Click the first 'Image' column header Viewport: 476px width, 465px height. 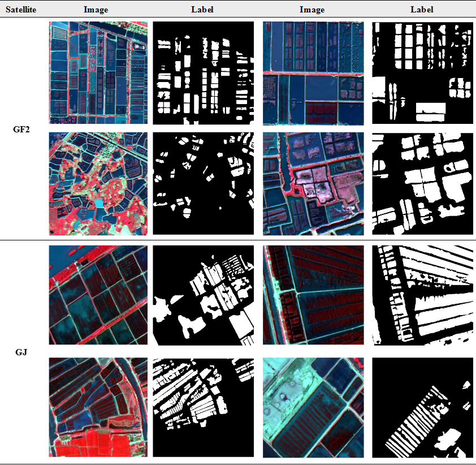(x=96, y=10)
